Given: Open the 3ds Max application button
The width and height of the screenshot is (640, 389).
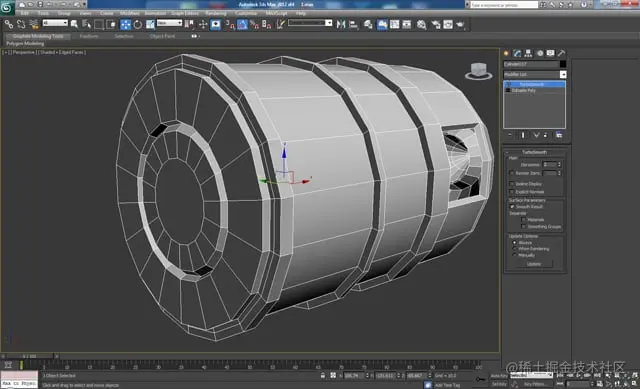Looking at the screenshot, I should tap(7, 7).
